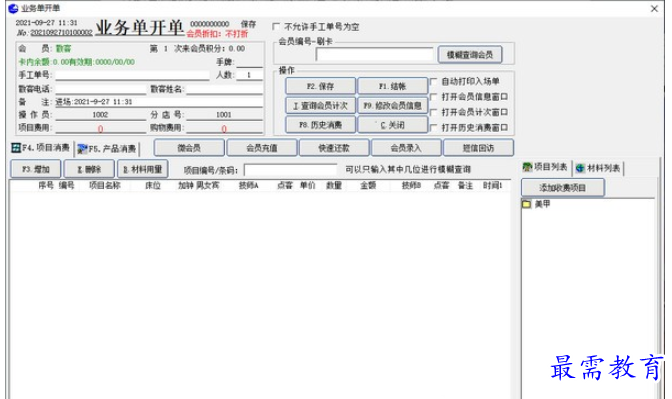672x399 pixels.
Task: Switch to F4. 项目消费 tab
Action: pyautogui.click(x=41, y=148)
